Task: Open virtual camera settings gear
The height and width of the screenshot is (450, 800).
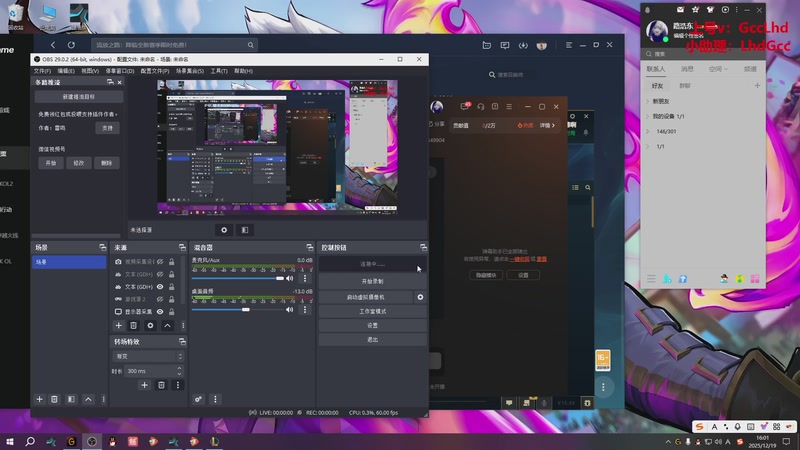Action: (420, 297)
